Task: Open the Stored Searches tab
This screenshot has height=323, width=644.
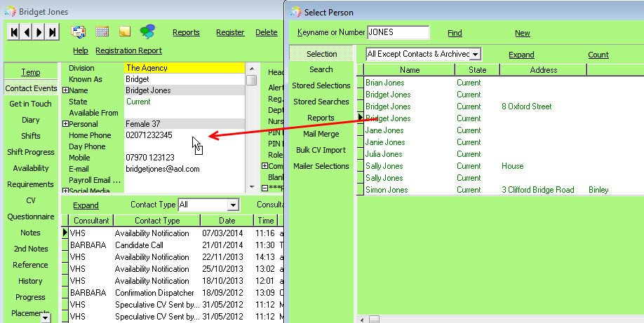Action: pyautogui.click(x=321, y=102)
